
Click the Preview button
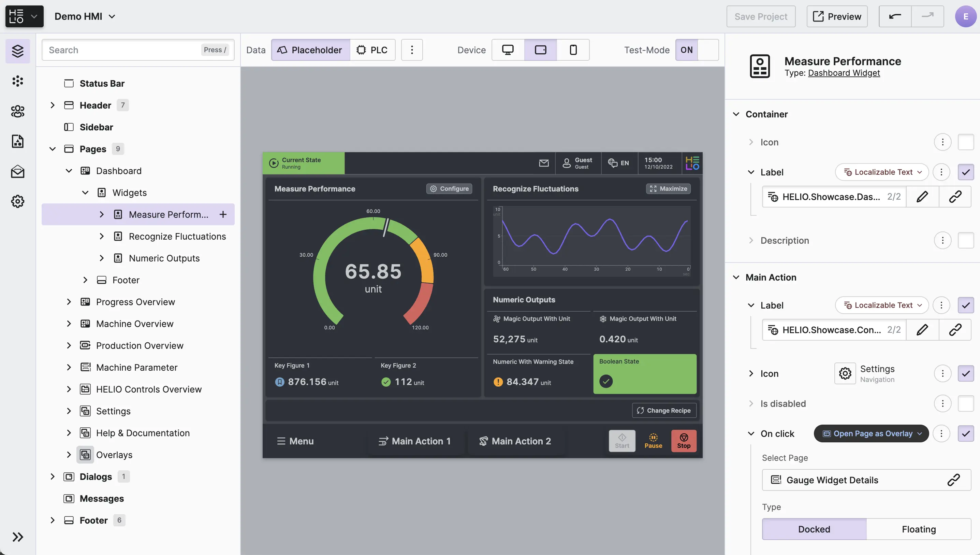click(x=837, y=16)
